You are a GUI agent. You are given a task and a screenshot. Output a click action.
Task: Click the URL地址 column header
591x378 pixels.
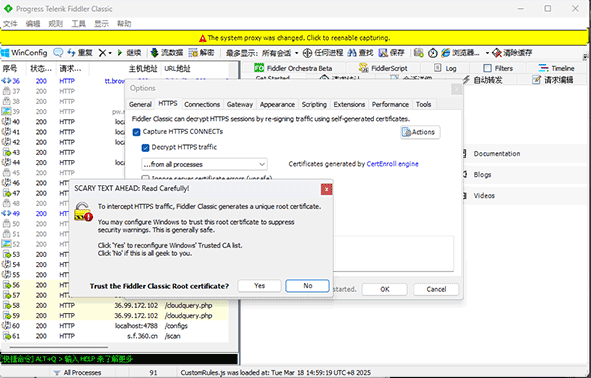coord(177,69)
